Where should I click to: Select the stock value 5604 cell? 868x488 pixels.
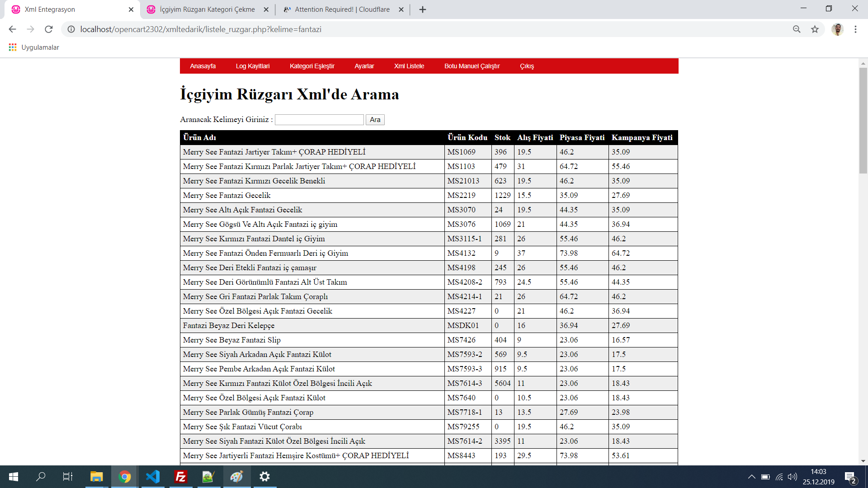(503, 384)
